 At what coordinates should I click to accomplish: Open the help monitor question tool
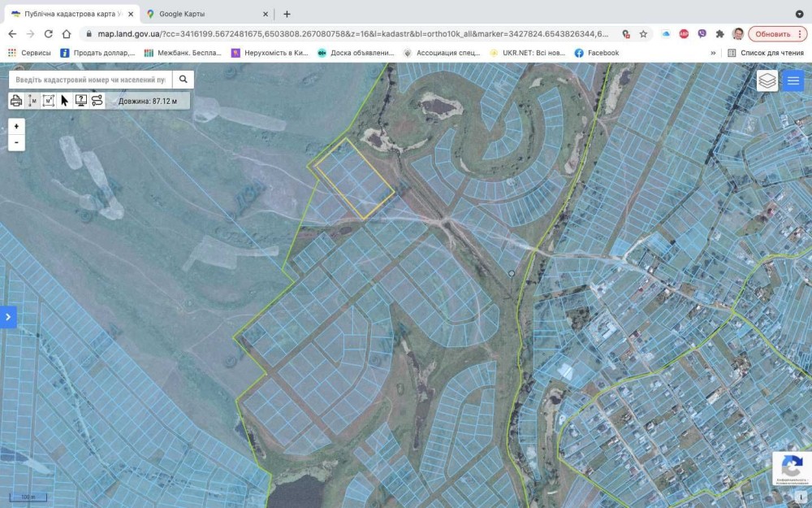pyautogui.click(x=80, y=101)
